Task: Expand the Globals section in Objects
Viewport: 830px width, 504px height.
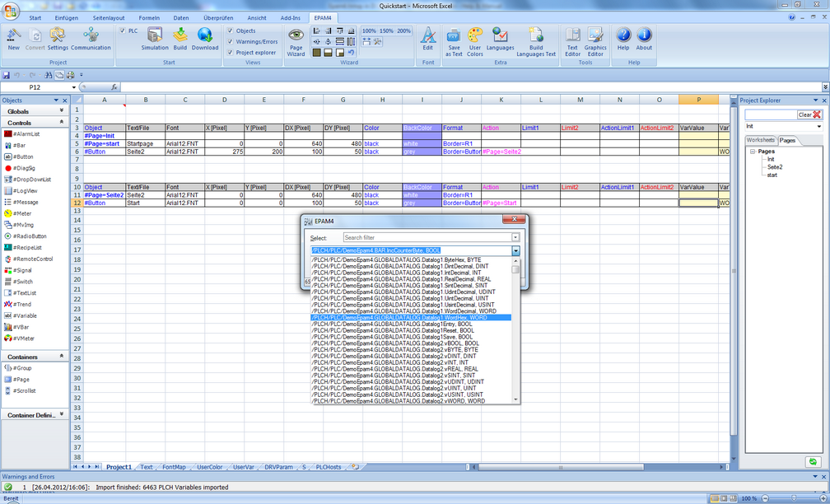Action: tap(62, 111)
